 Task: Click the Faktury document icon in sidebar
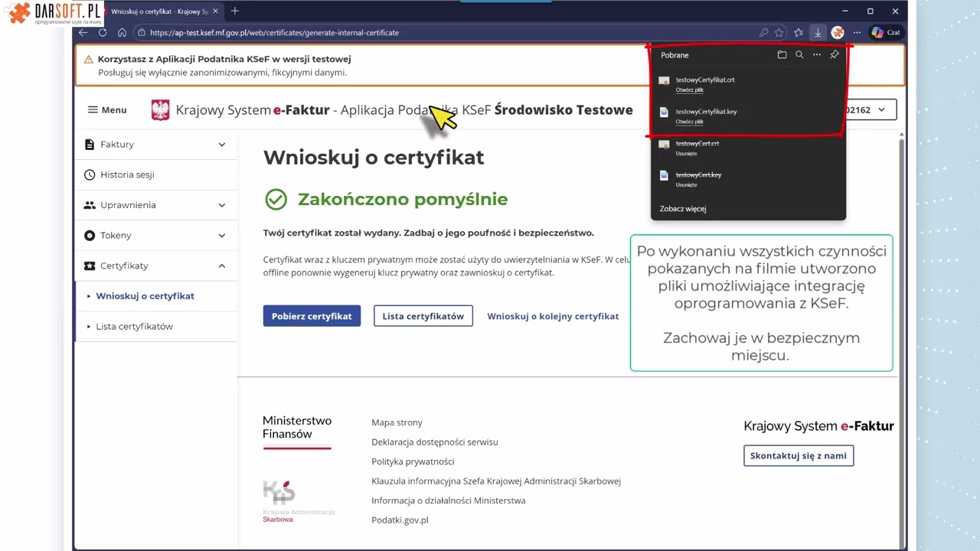tap(90, 144)
